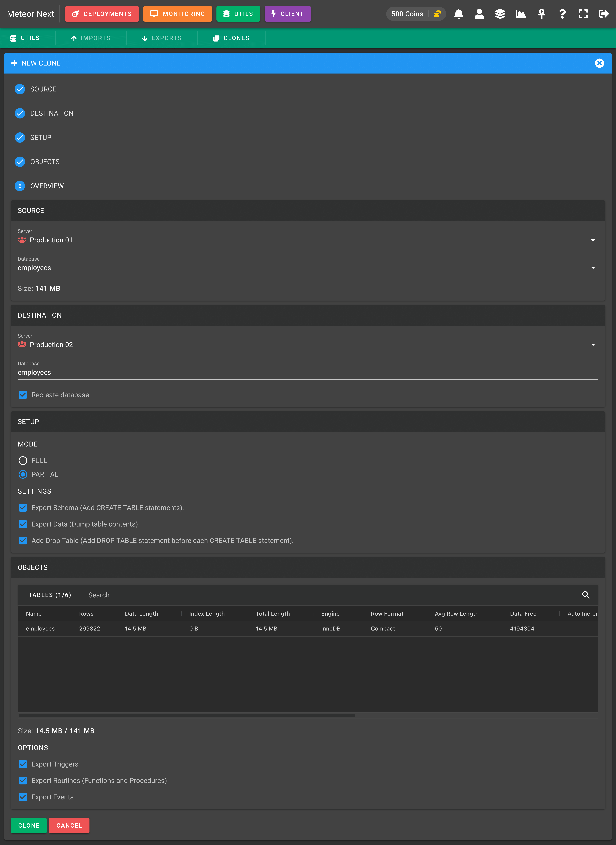Expand the destination server dropdown arrow

[593, 345]
